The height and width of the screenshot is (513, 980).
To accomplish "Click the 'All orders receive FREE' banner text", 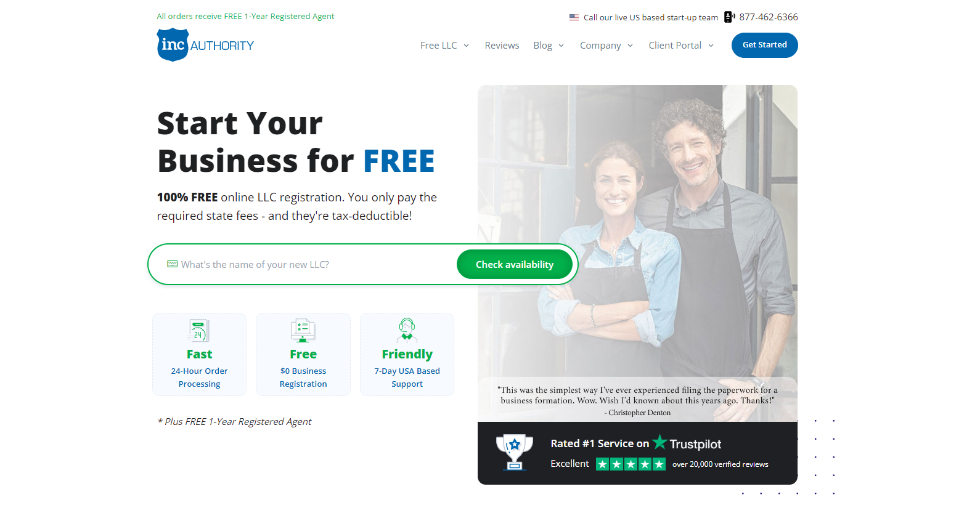I will pyautogui.click(x=245, y=17).
